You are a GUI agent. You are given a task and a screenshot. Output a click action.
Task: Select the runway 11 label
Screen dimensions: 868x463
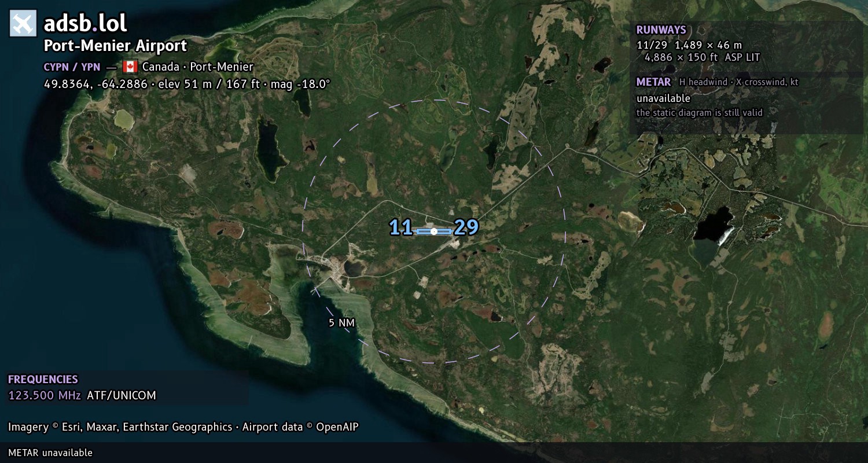[401, 227]
